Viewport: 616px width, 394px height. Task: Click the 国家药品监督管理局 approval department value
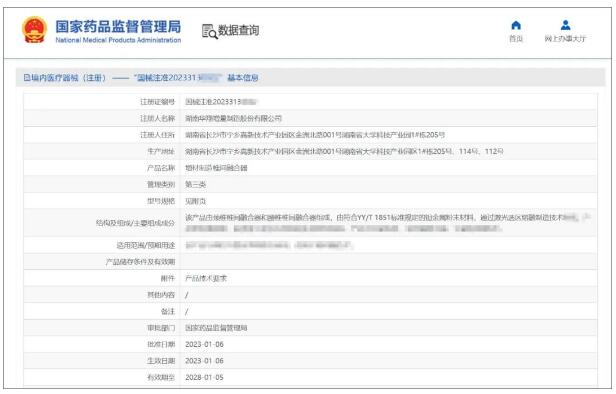[216, 328]
